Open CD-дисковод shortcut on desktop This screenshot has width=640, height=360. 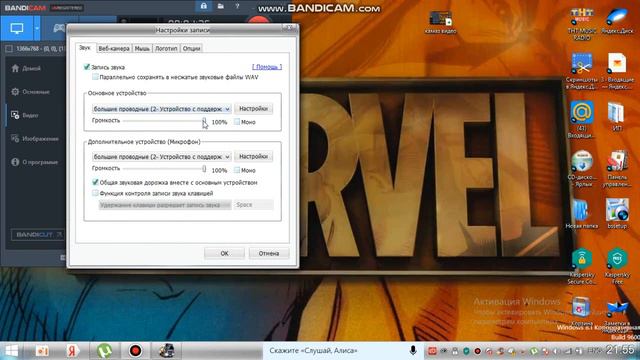(x=582, y=169)
